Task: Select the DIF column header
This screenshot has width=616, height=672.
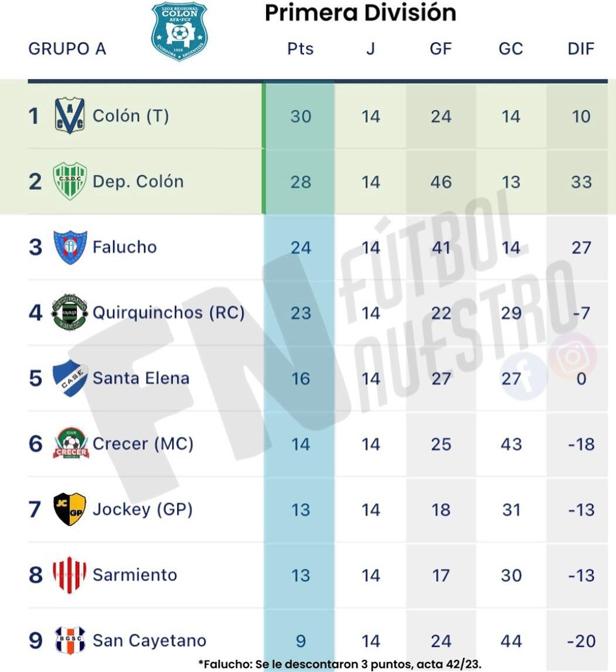Action: point(581,49)
